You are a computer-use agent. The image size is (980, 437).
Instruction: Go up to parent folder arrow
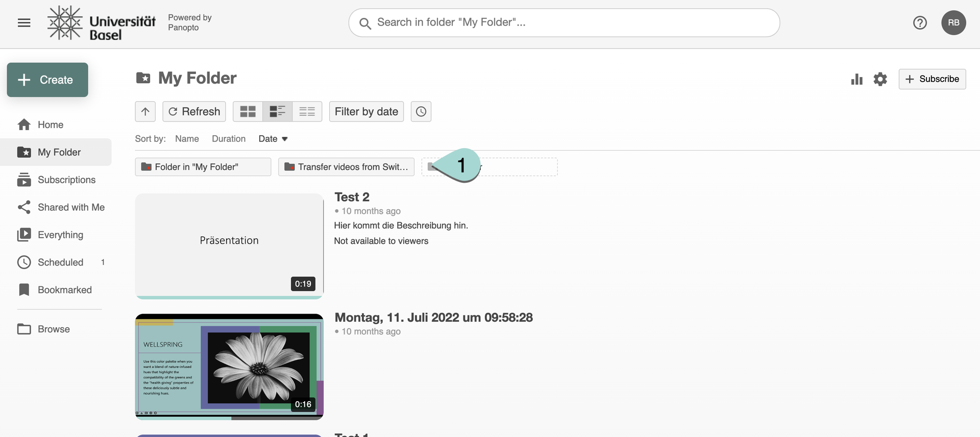[x=145, y=111]
